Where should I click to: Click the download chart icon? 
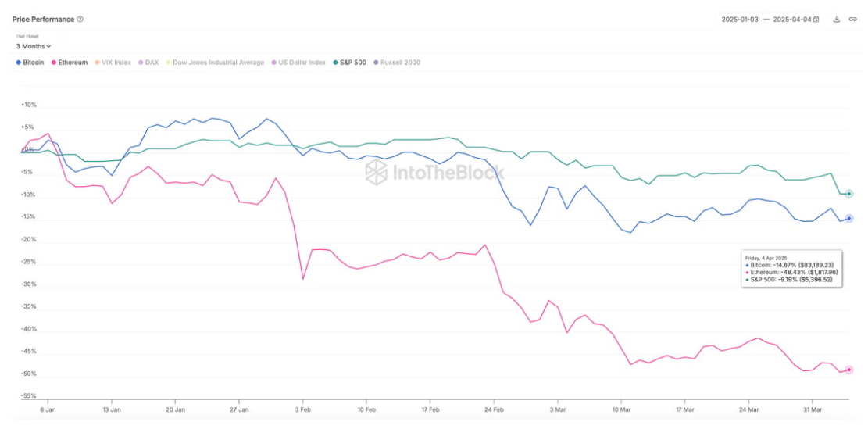[x=836, y=19]
